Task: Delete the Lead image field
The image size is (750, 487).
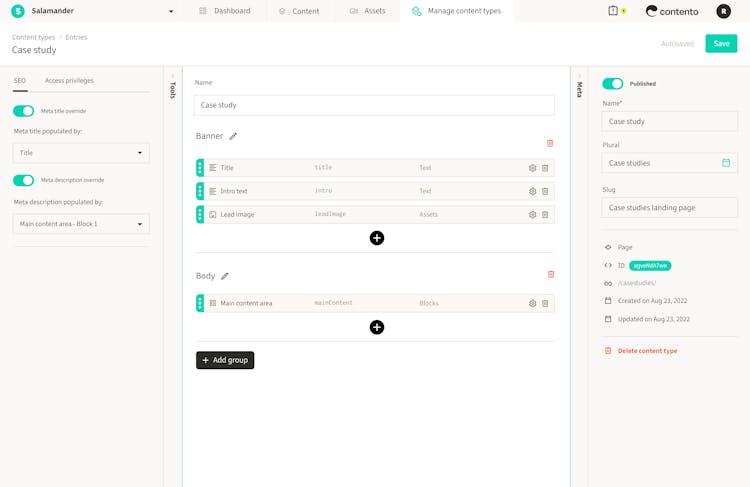Action: [545, 215]
